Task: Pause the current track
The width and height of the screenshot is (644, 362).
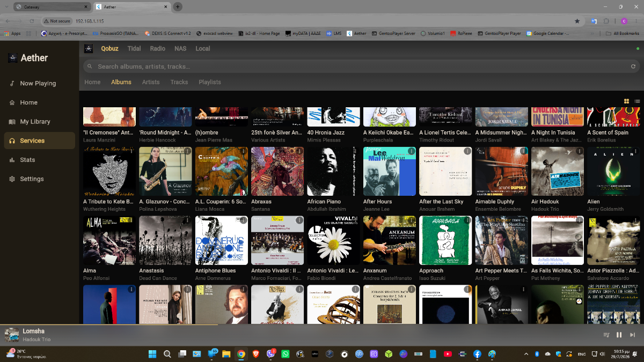Action: (619, 335)
